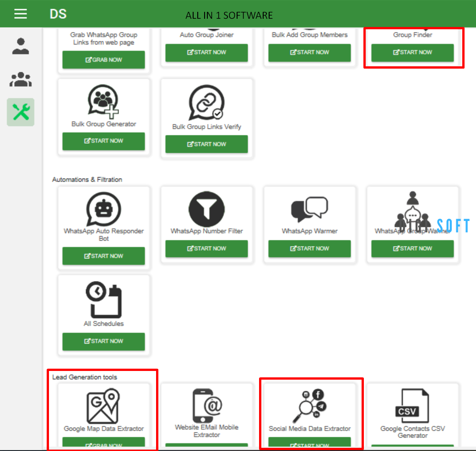The height and width of the screenshot is (451, 476).
Task: Click the 'Automations & Filtration' heading
Action: click(x=87, y=180)
